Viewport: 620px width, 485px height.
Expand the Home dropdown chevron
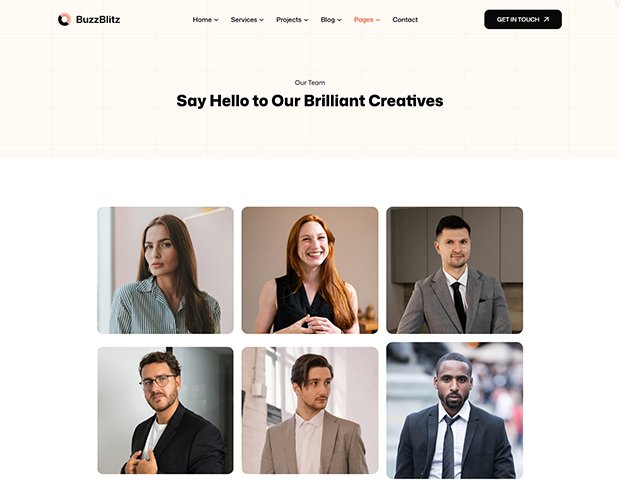coord(216,20)
